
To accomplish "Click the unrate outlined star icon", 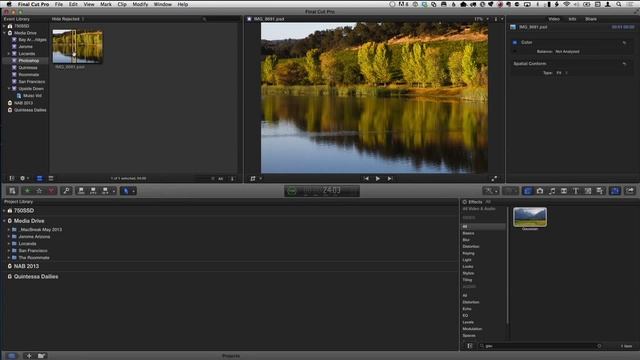I will pos(39,191).
